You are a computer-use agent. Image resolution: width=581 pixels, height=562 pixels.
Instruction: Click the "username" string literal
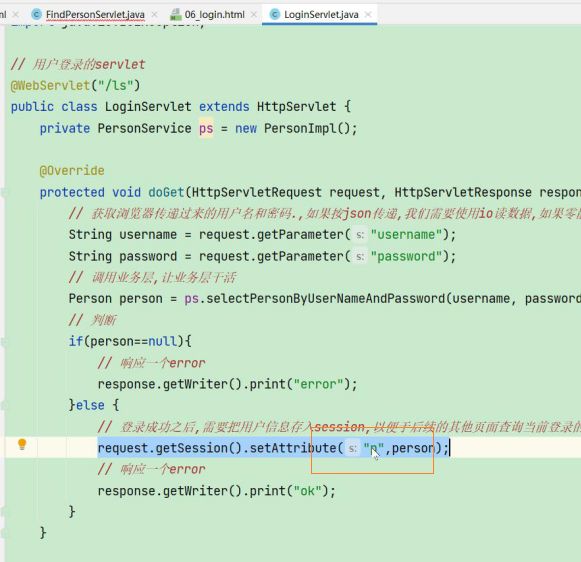click(x=406, y=235)
